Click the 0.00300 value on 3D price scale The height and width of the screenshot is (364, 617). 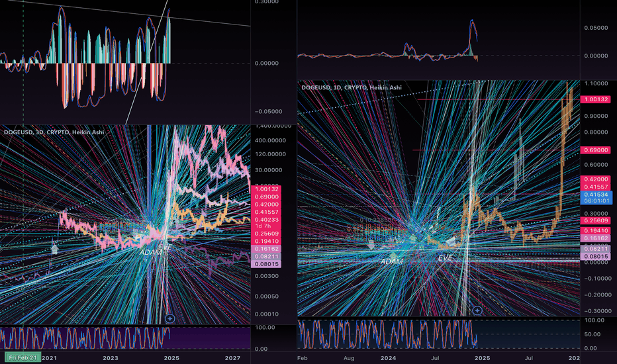click(267, 276)
